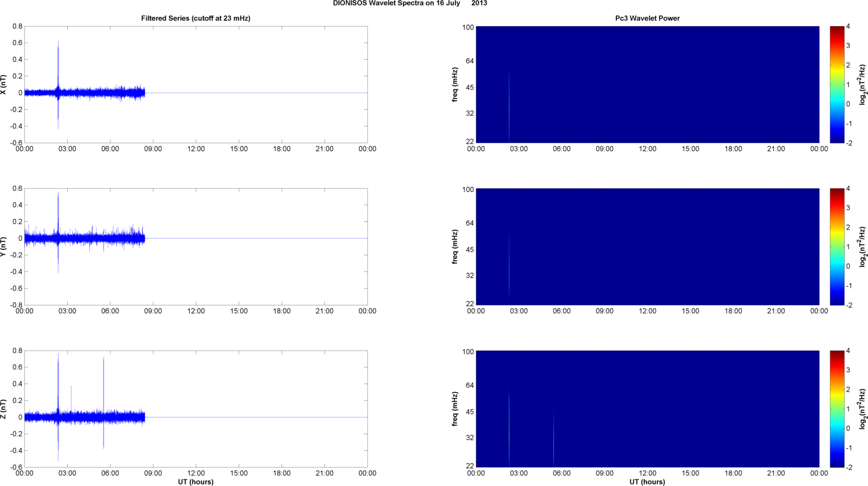
Task: Click the '-2' value on the bottom color bar
Action: click(849, 467)
